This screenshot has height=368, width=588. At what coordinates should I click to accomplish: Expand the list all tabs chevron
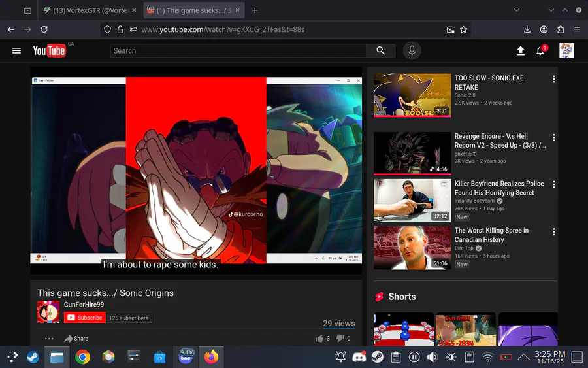517,10
